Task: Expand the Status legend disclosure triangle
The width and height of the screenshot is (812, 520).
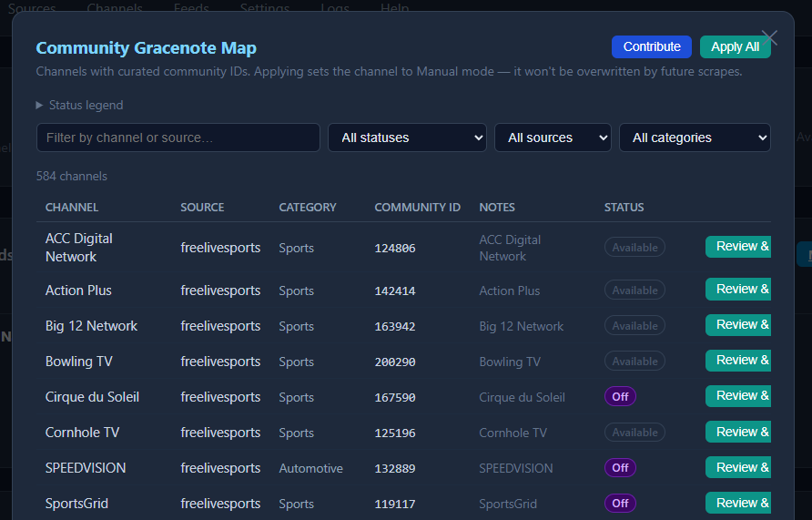Action: tap(40, 105)
